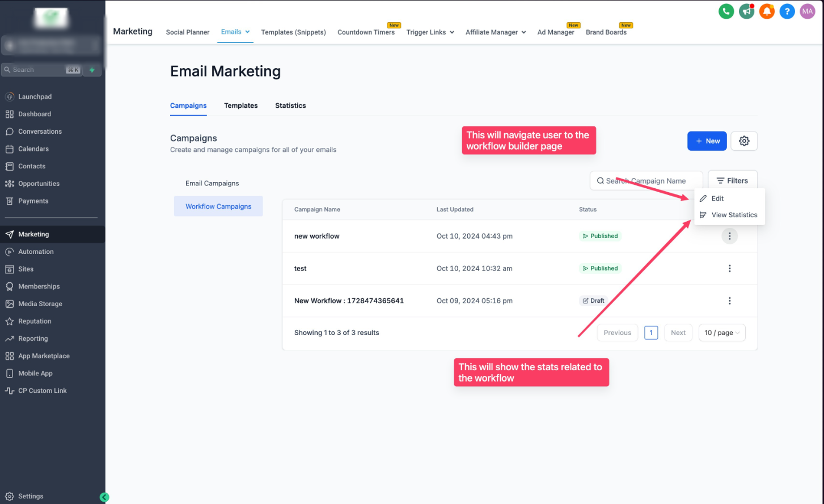Open the Filters button
This screenshot has width=824, height=504.
coord(733,181)
